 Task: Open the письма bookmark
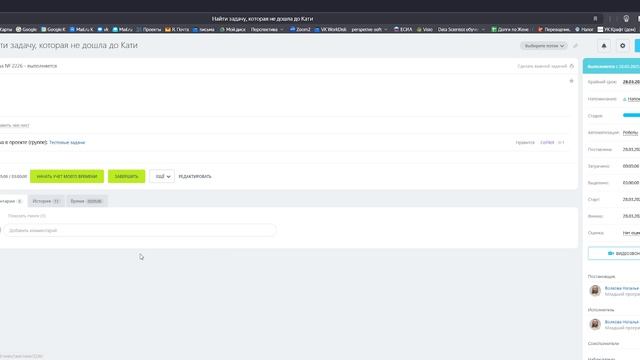coord(204,29)
